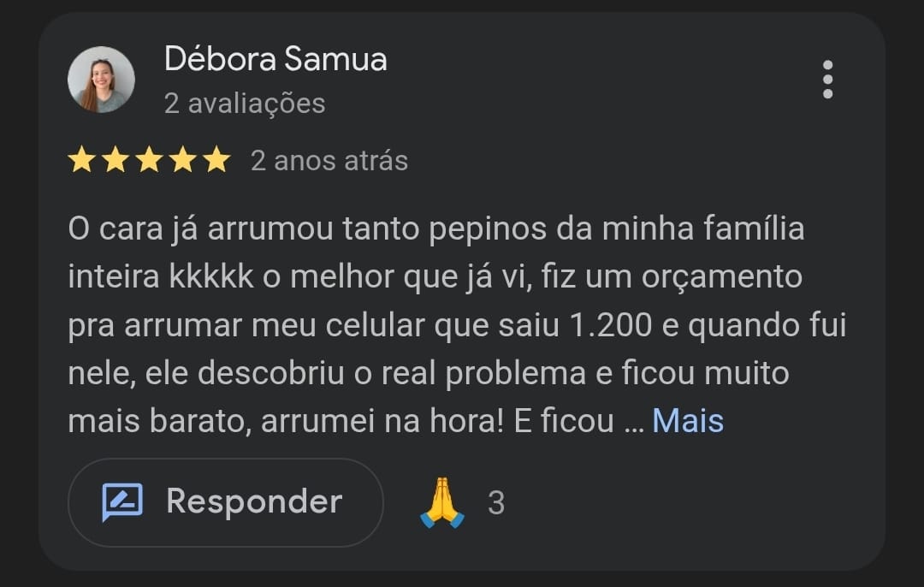
Task: Click Débora Samua's name to visit profile
Action: 275,58
